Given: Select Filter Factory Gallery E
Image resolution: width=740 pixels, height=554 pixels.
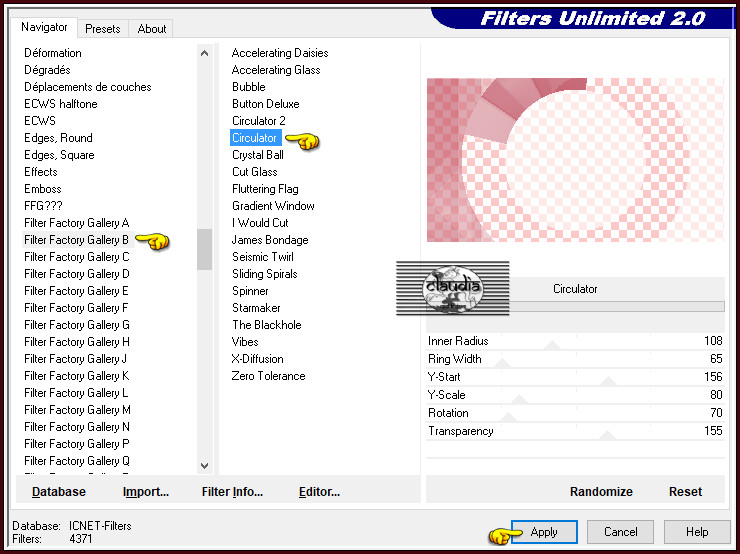Looking at the screenshot, I should tap(76, 291).
